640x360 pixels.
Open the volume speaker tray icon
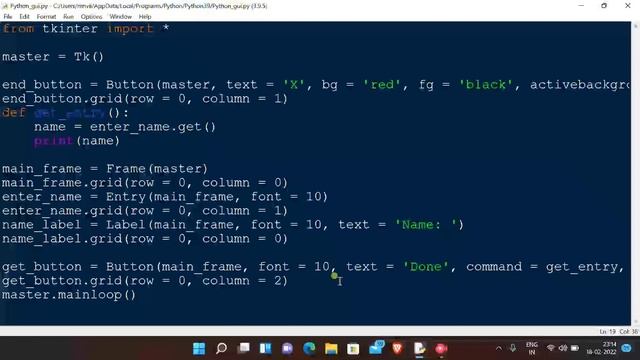563,348
